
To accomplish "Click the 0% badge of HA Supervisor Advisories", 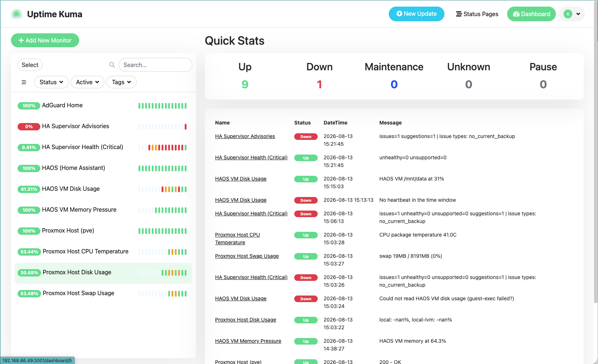I will (29, 127).
